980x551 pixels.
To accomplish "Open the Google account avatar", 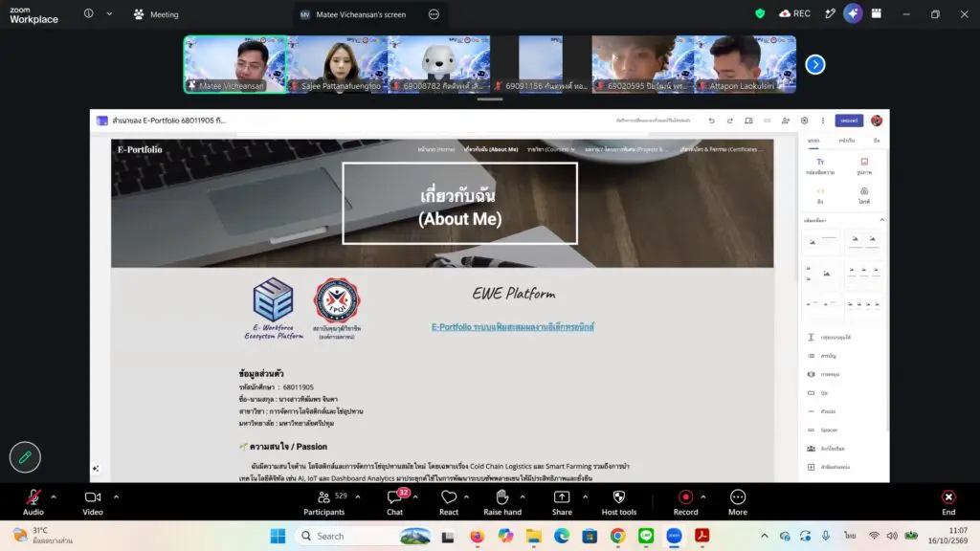I will coord(877,121).
